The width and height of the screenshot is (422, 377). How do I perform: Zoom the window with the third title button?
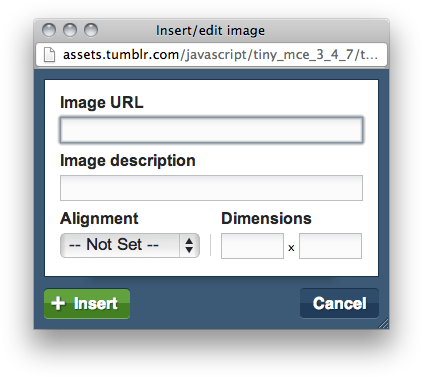(x=91, y=30)
